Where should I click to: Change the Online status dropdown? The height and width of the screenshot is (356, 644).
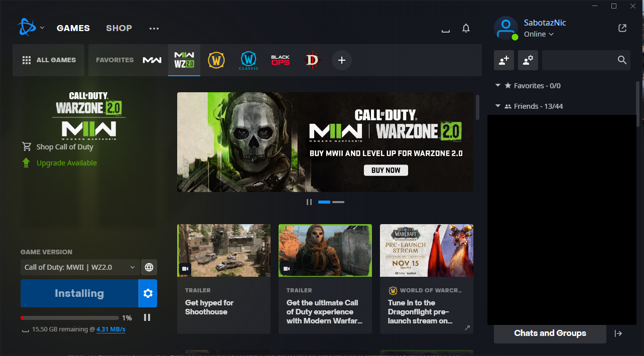tap(539, 34)
